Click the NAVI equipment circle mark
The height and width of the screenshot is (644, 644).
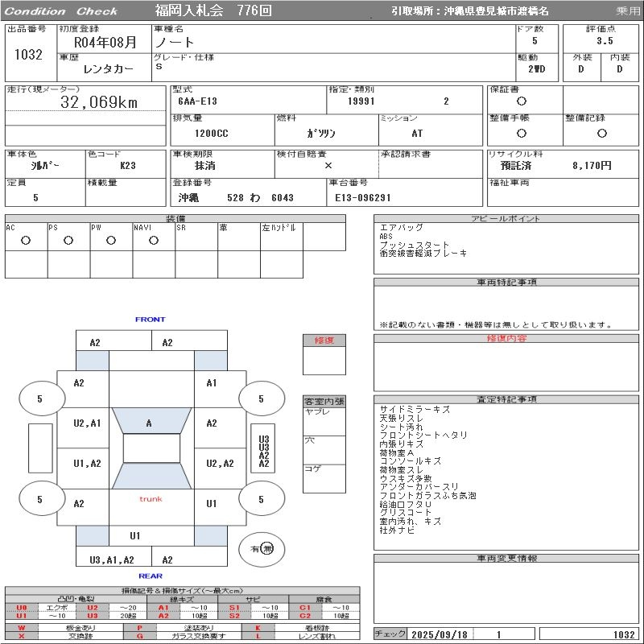[x=154, y=240]
